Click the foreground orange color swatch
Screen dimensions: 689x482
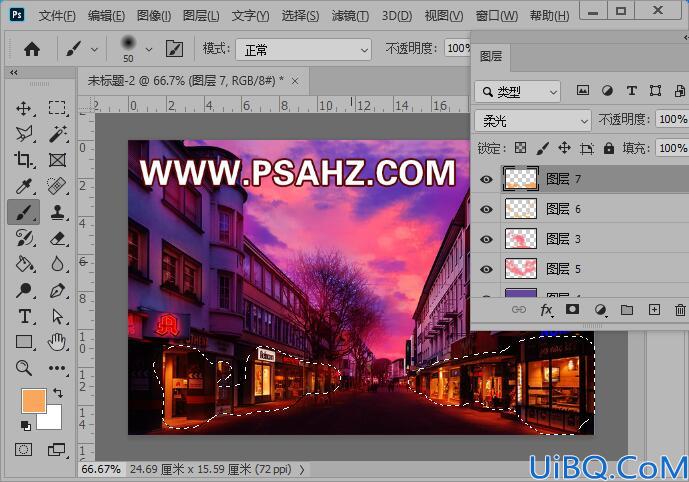coord(34,400)
